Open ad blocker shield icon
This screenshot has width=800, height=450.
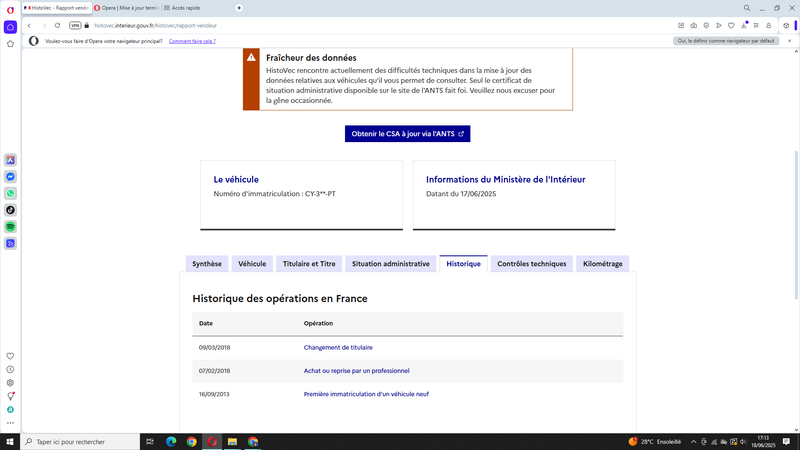(706, 26)
